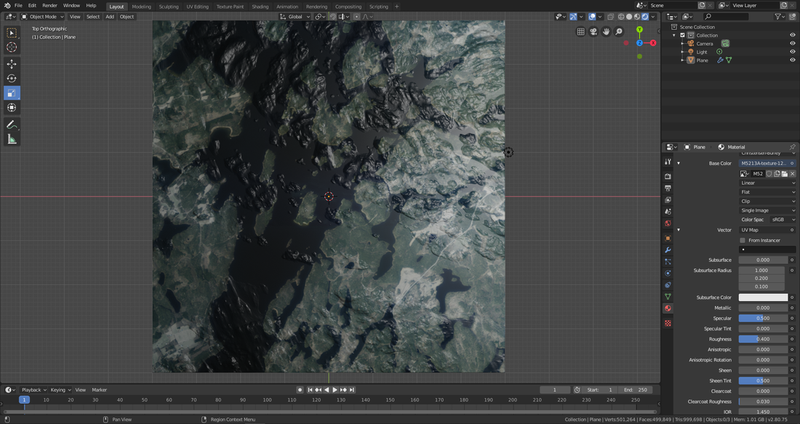Open the Tool properties tab
800x424 pixels.
[668, 162]
